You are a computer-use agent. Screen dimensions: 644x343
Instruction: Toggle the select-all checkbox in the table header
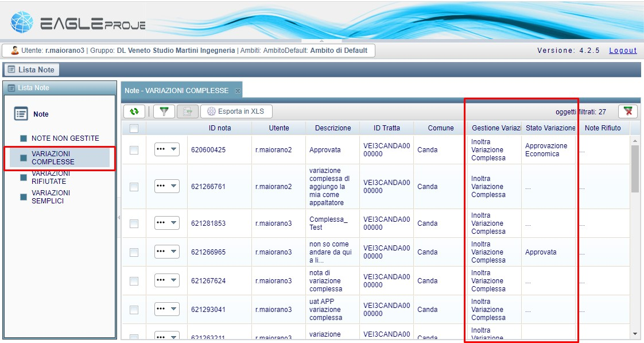[x=134, y=128]
